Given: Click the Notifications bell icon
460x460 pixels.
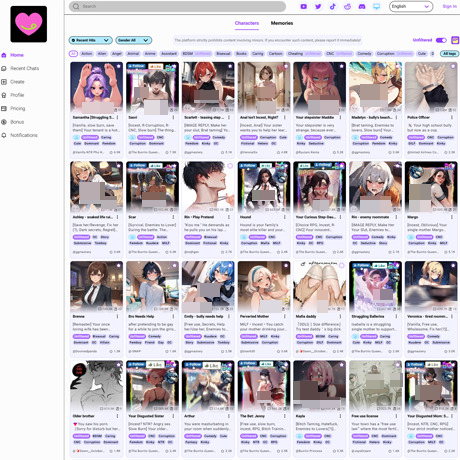Looking at the screenshot, I should (x=4, y=135).
